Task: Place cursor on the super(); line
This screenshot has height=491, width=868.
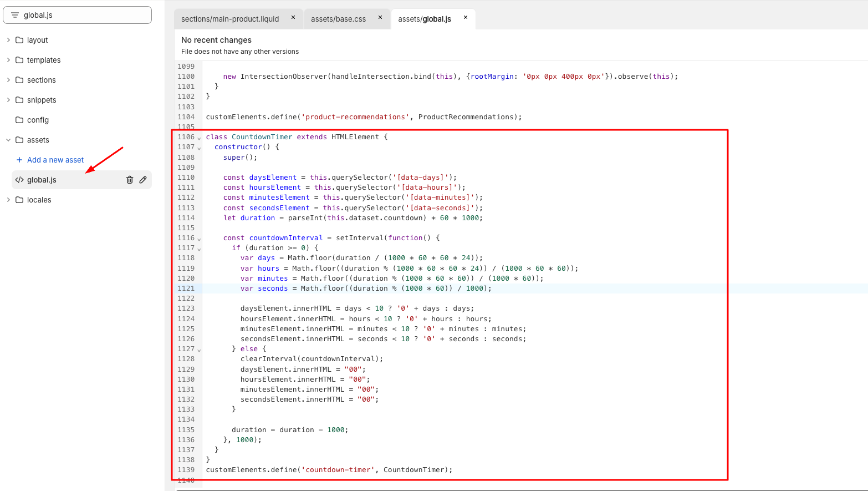Action: click(x=241, y=158)
